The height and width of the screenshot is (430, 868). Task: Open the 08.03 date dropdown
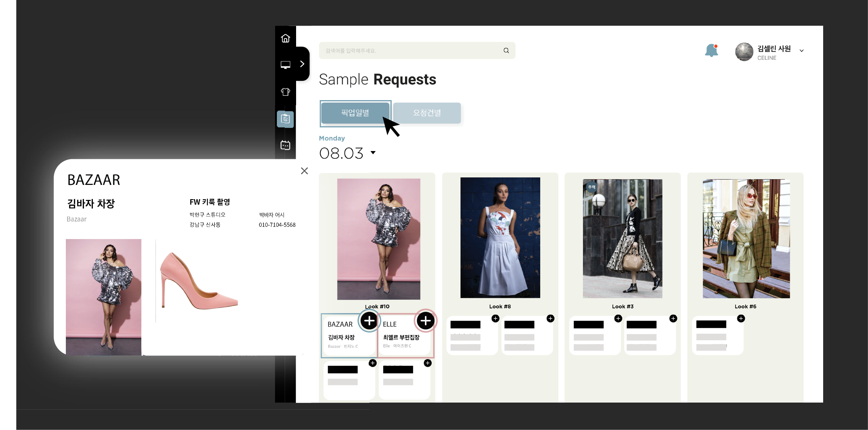373,153
